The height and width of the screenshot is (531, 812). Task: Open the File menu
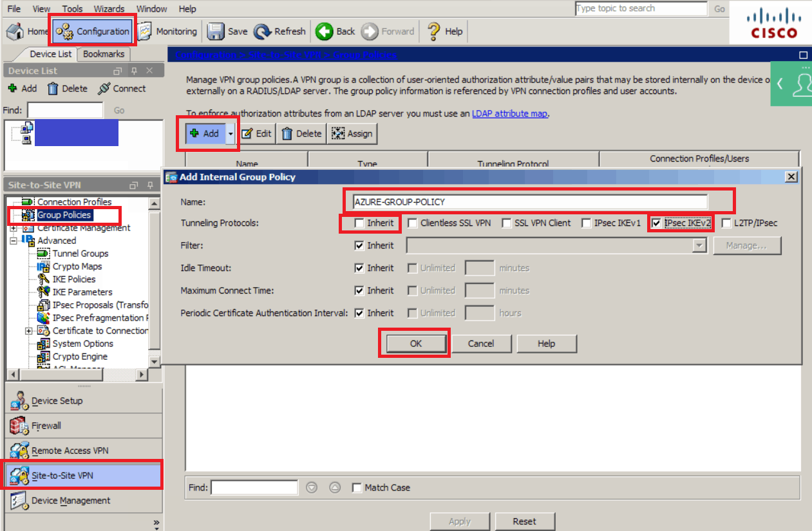(x=14, y=9)
